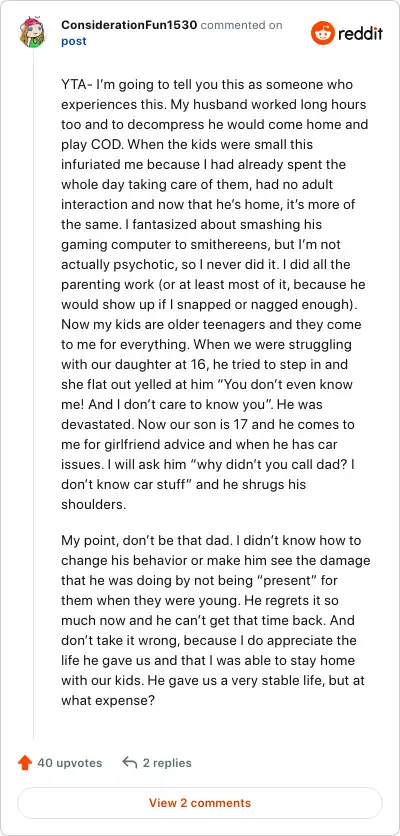
Task: Click the "commented on" header text
Action: point(242,25)
